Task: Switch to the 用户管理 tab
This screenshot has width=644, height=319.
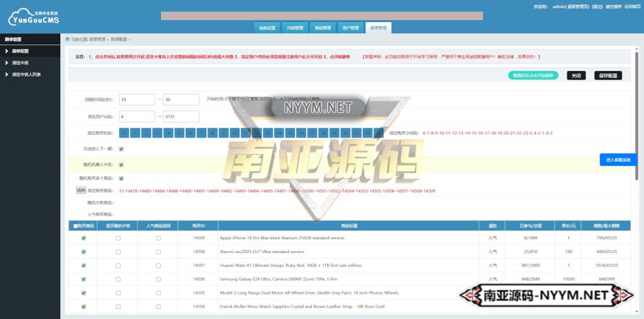Action: click(350, 28)
